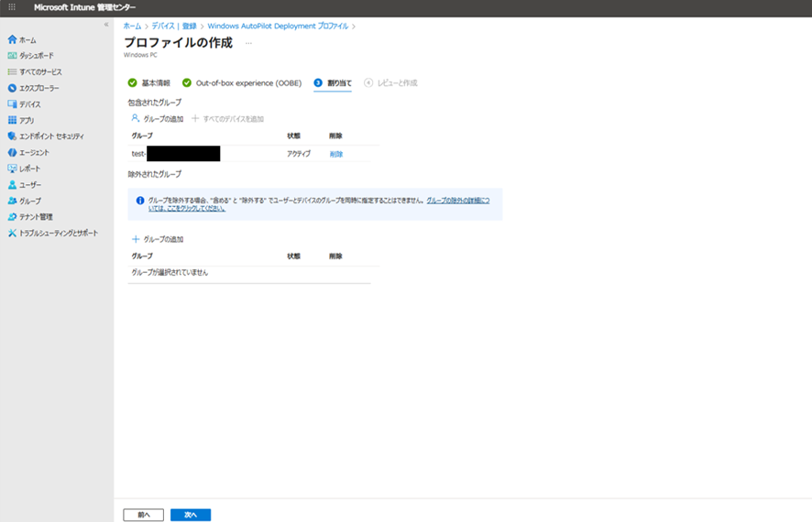The image size is (812, 522).
Task: Click the 次へ button
Action: (x=191, y=515)
